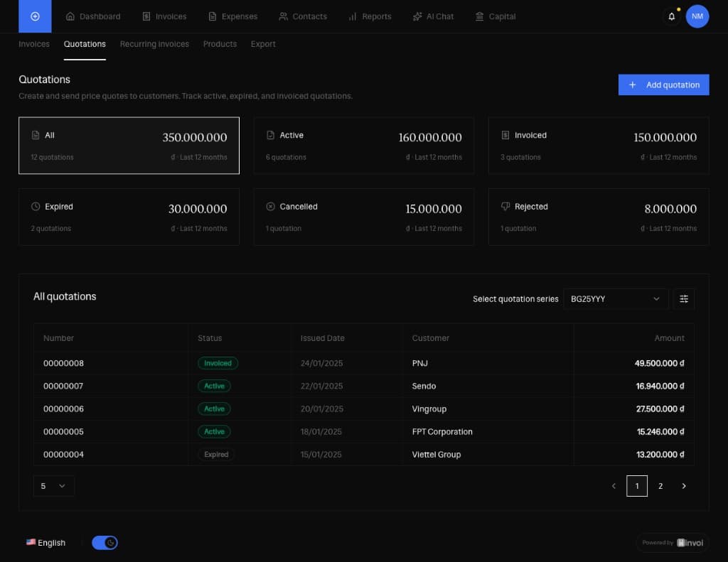Go to next page arrow
728x562 pixels.
683,486
